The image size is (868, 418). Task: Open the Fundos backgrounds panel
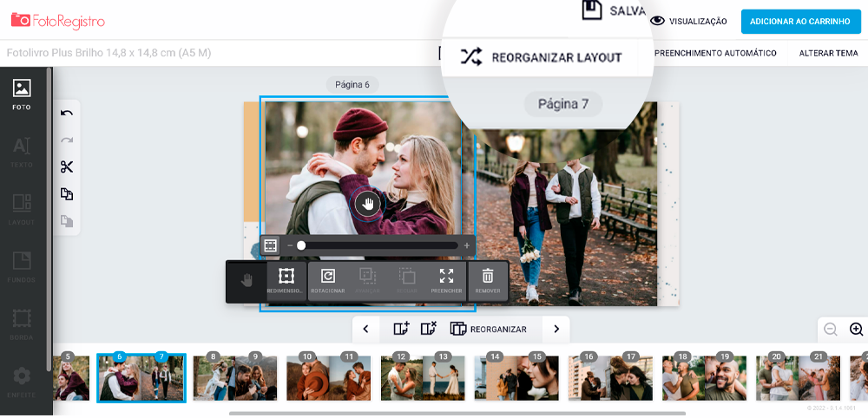pos(23,266)
